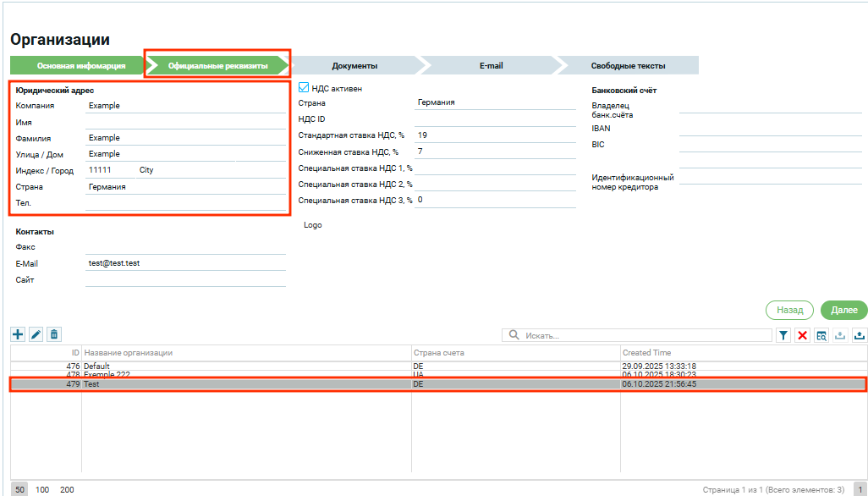Click the pencil edit icon
868x496 pixels.
click(36, 335)
